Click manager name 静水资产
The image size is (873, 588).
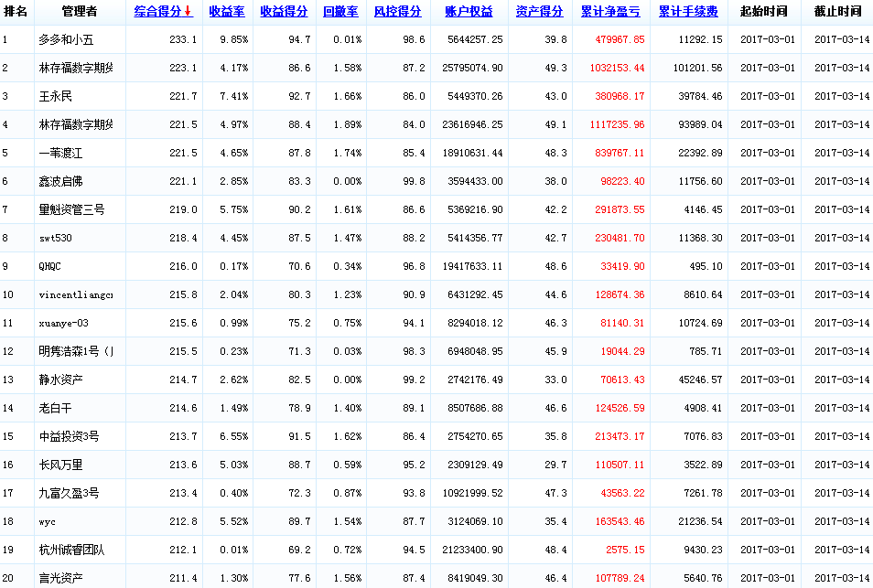click(60, 380)
